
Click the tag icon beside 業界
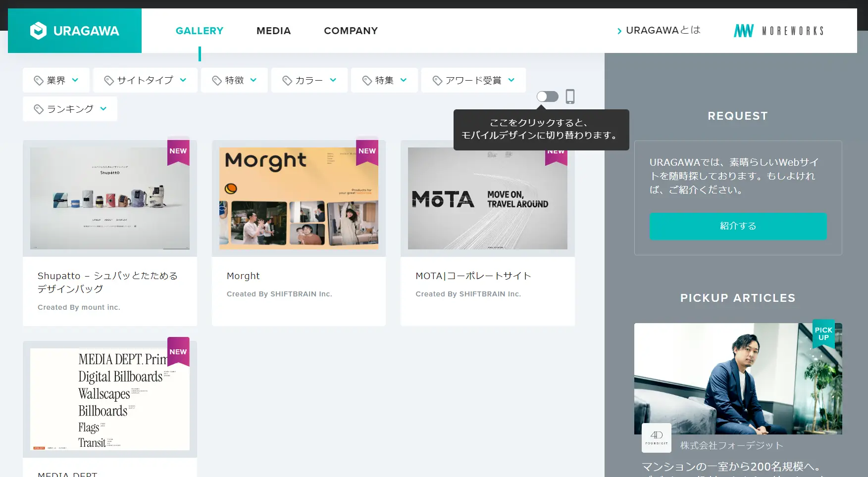[x=39, y=81]
